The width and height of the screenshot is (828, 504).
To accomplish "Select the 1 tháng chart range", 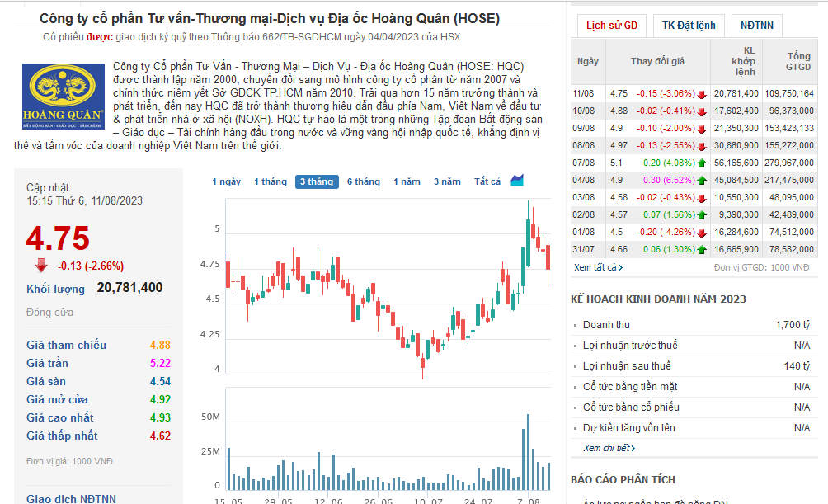I will tap(271, 181).
